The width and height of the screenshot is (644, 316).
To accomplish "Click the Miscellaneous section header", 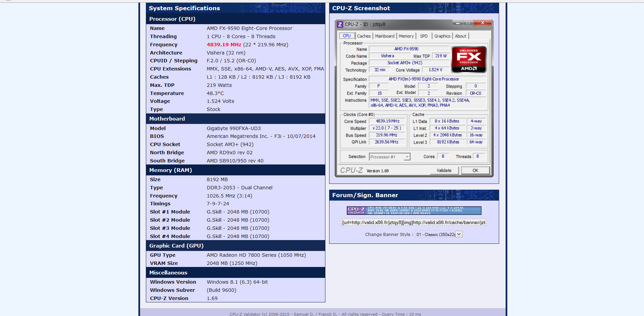I will coord(236,272).
